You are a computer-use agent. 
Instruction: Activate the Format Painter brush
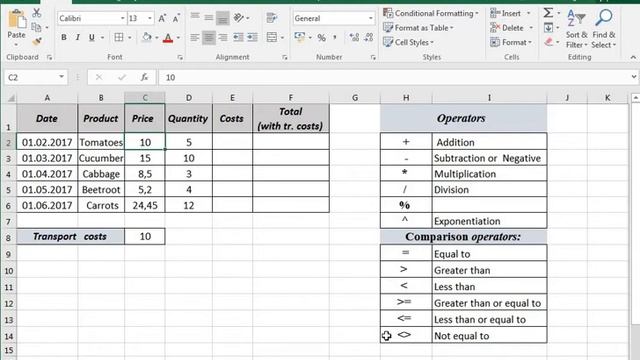click(x=37, y=41)
